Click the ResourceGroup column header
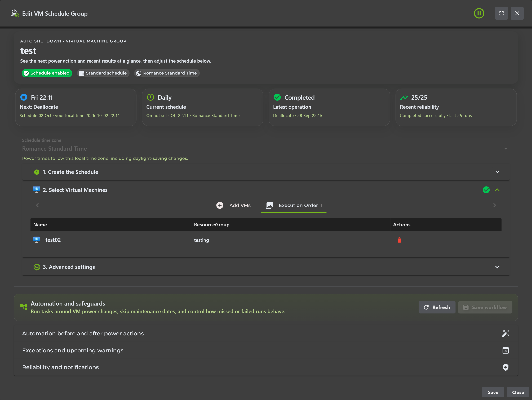Image resolution: width=532 pixels, height=400 pixels. pos(212,225)
